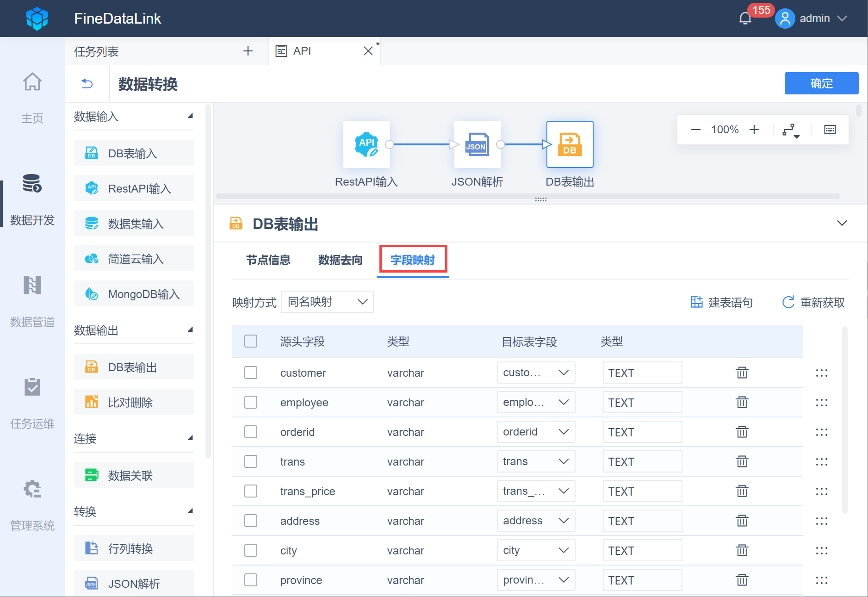868x597 pixels.
Task: Click the drag handle for orderid row
Action: [822, 432]
